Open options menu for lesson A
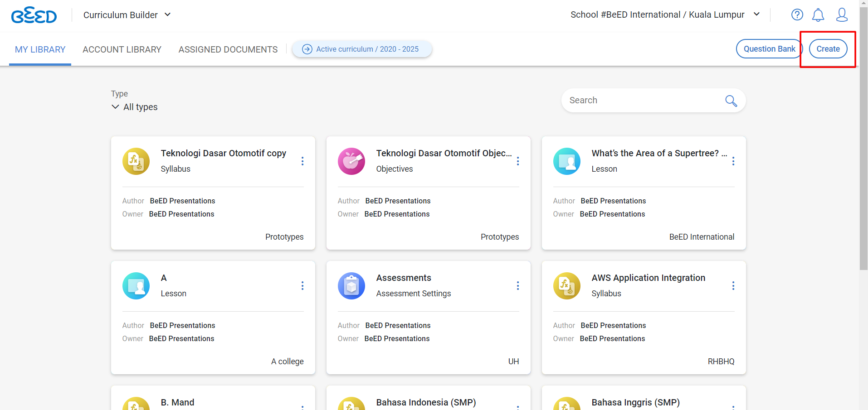The height and width of the screenshot is (410, 868). tap(302, 286)
